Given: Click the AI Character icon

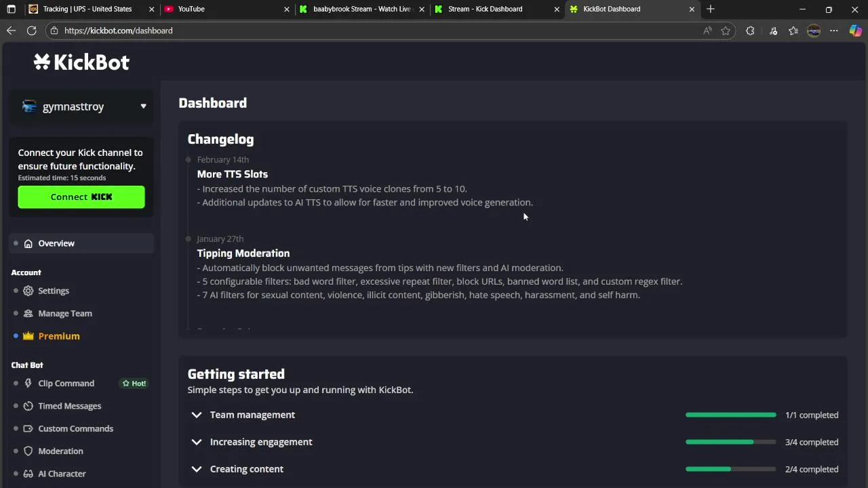Looking at the screenshot, I should 28,474.
